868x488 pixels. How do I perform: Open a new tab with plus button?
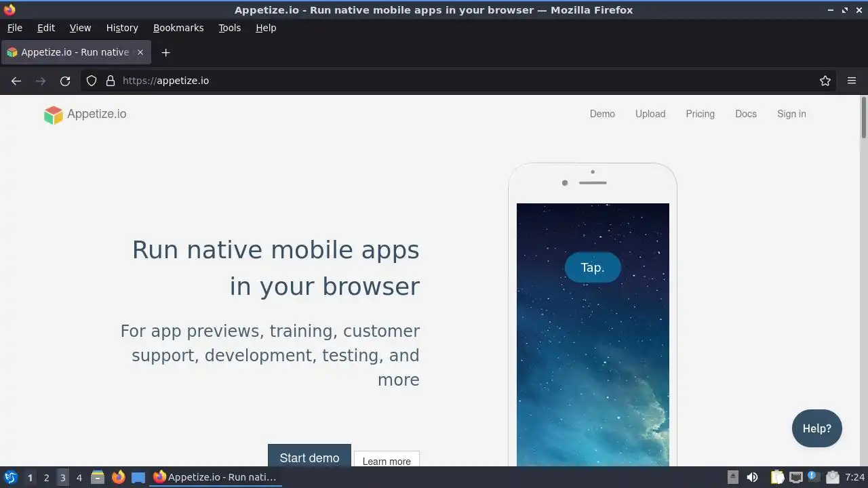coord(165,52)
